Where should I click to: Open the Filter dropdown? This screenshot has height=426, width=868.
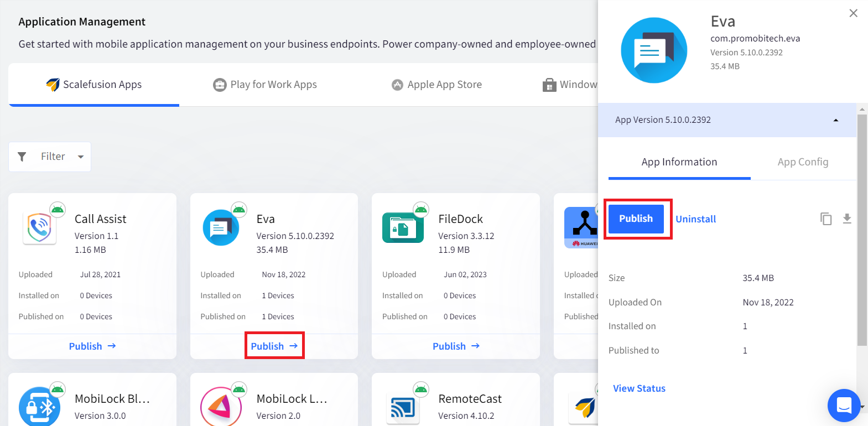click(50, 157)
